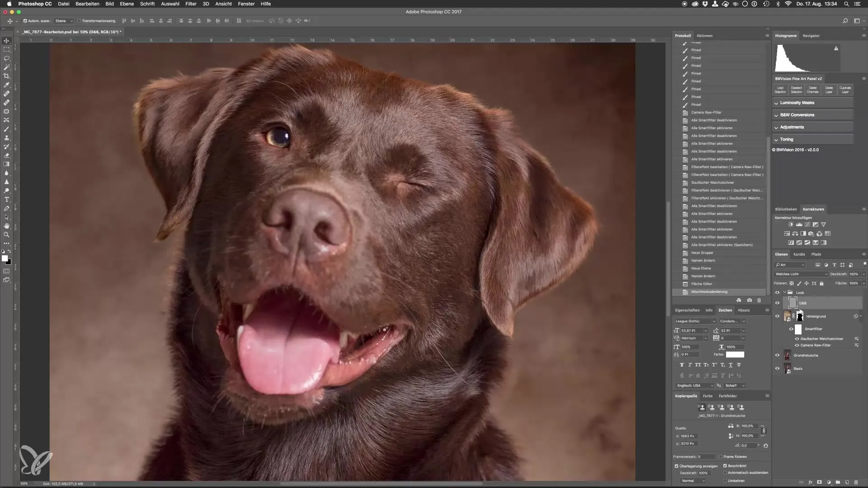Select the Lasso tool
Screen dimensions: 868x488
coord(6,58)
